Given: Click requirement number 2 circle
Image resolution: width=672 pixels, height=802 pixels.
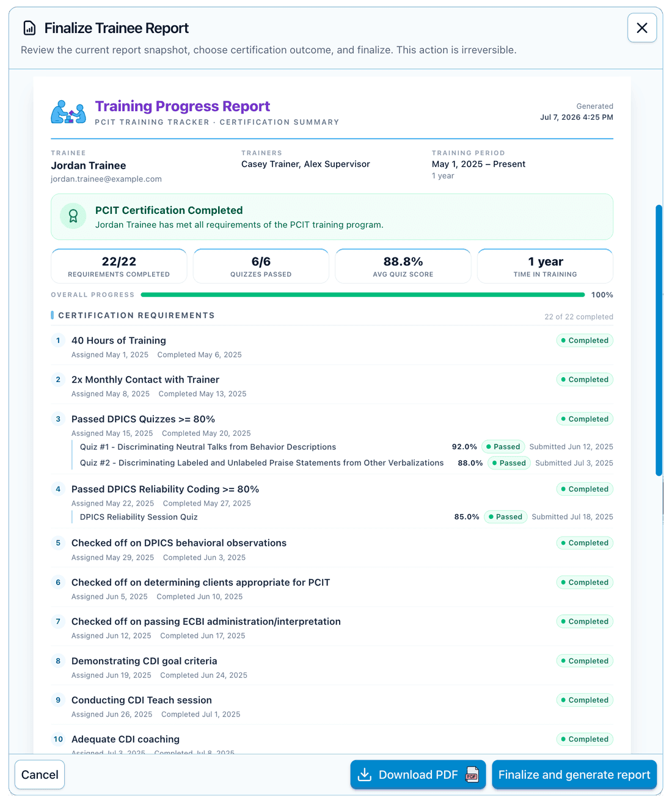Looking at the screenshot, I should 58,380.
